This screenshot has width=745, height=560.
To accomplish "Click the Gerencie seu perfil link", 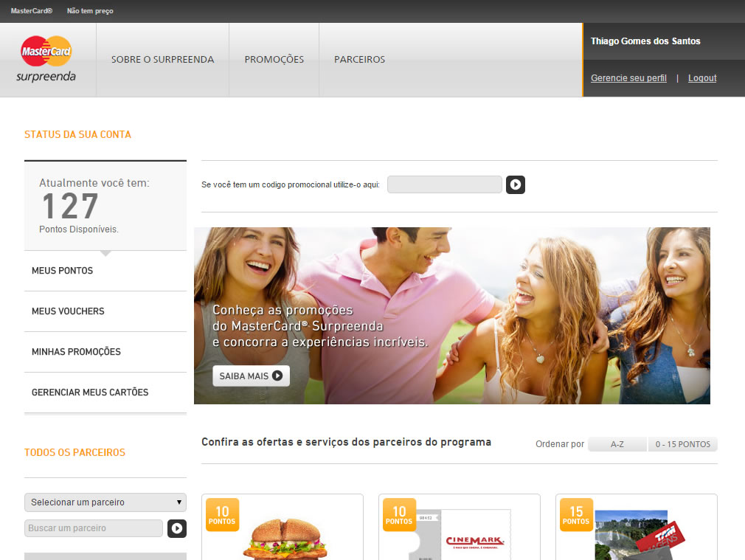I will [x=628, y=78].
